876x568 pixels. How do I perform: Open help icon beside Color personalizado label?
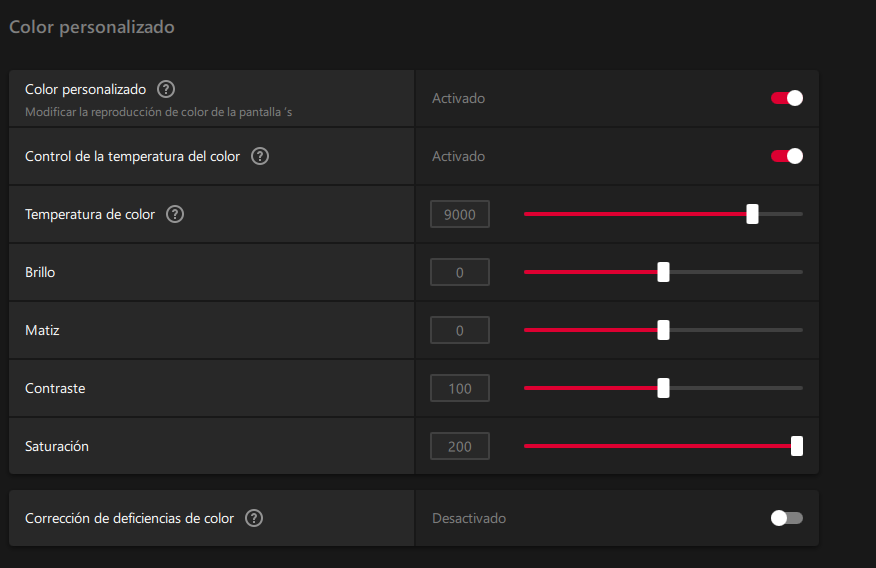click(166, 89)
